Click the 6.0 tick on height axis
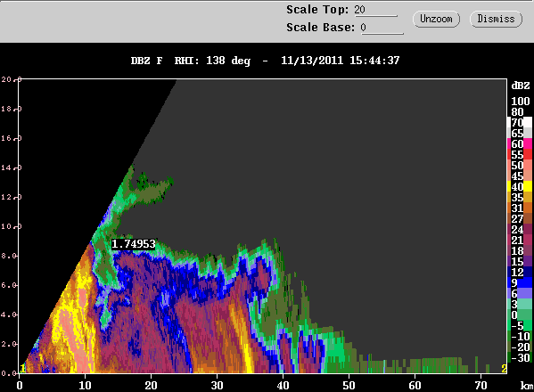This screenshot has height=392, width=534. tap(9, 285)
